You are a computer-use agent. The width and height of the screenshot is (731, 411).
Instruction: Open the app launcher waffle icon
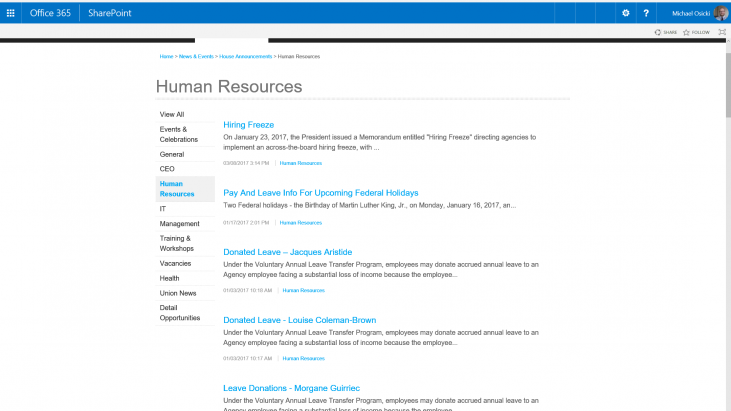point(10,13)
